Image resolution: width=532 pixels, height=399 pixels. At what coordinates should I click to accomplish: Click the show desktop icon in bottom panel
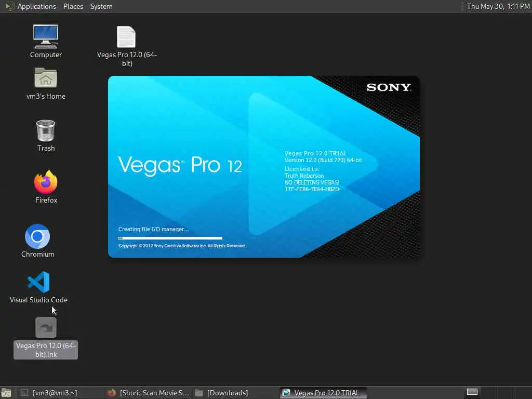6,393
